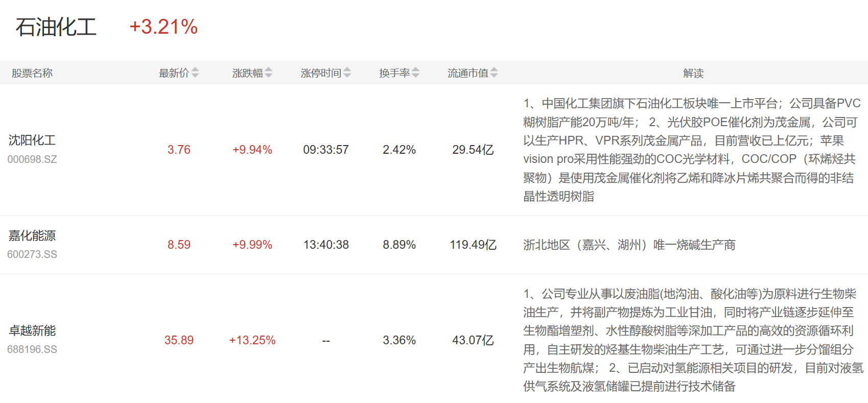
Task: Click 沈阳化工's +9.94% change value
Action: click(x=252, y=150)
